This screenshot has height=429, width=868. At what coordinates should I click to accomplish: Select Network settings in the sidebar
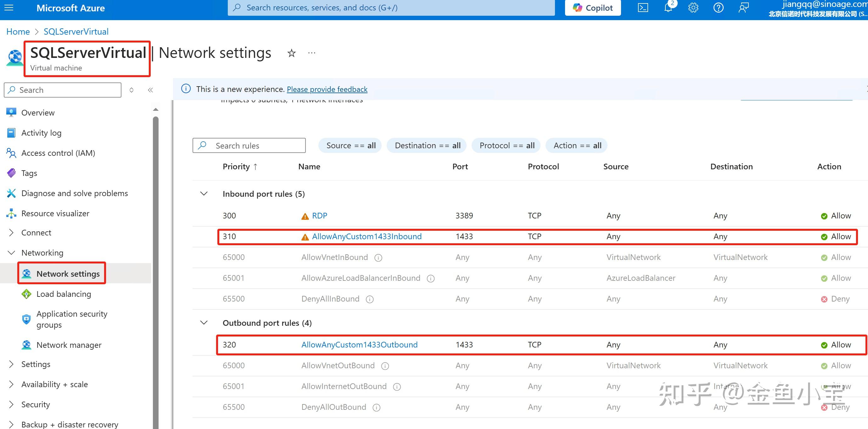click(x=68, y=273)
